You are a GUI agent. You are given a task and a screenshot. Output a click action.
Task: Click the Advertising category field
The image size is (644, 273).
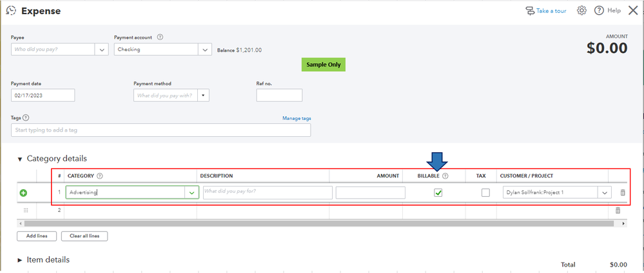[x=126, y=192]
